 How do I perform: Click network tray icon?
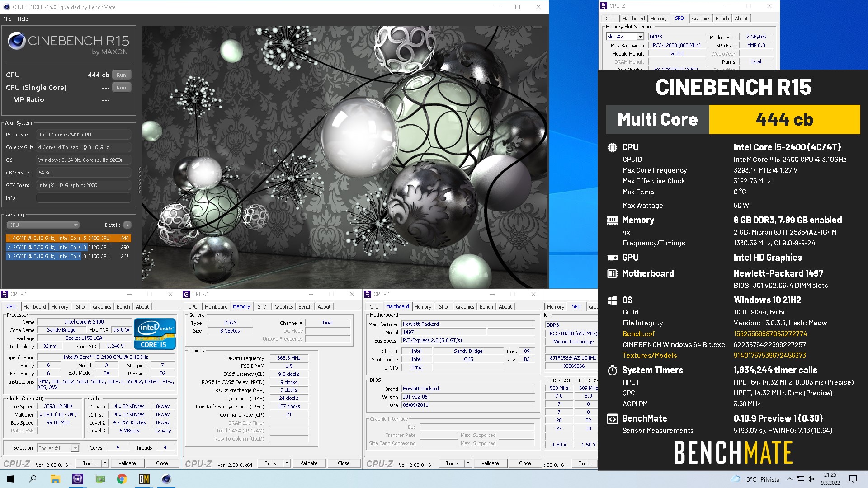click(800, 479)
